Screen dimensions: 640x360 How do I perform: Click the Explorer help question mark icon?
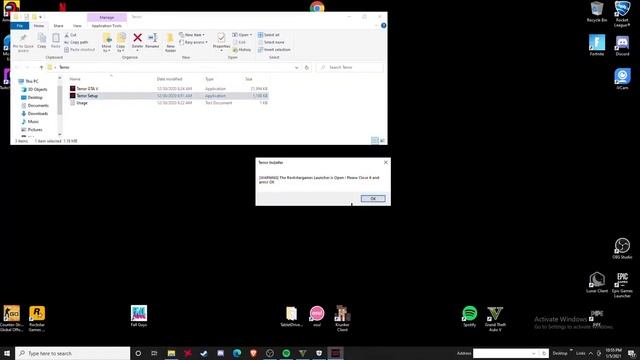[383, 25]
